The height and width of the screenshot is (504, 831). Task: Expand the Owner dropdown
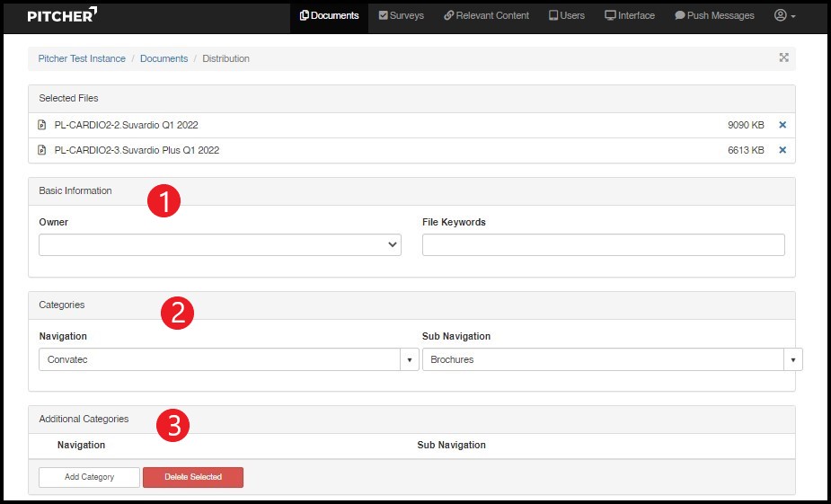pyautogui.click(x=220, y=244)
